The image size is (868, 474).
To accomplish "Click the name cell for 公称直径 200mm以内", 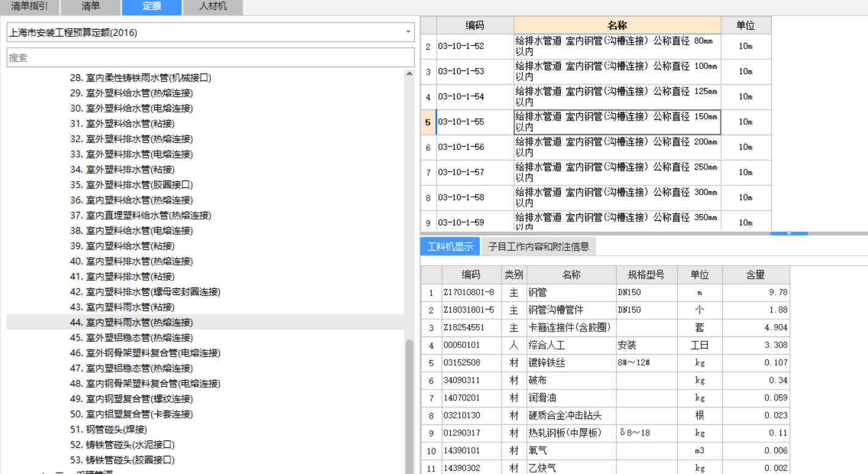I will pyautogui.click(x=617, y=147).
